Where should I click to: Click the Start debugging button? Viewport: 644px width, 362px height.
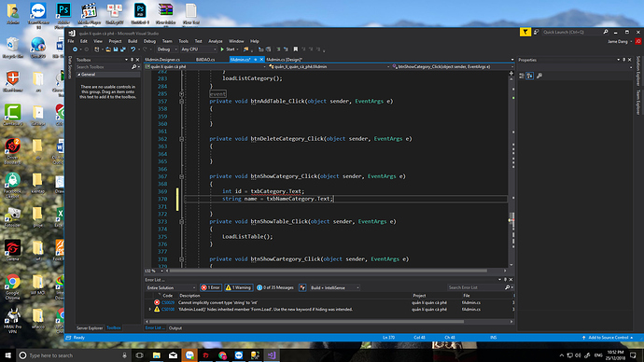(x=229, y=49)
